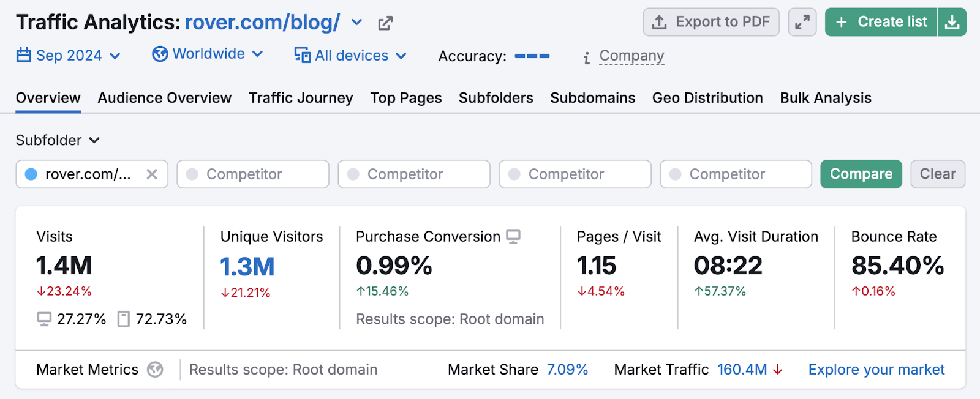Click the rover.com/... domain input field
Screen dimensions: 980x399
(92, 174)
